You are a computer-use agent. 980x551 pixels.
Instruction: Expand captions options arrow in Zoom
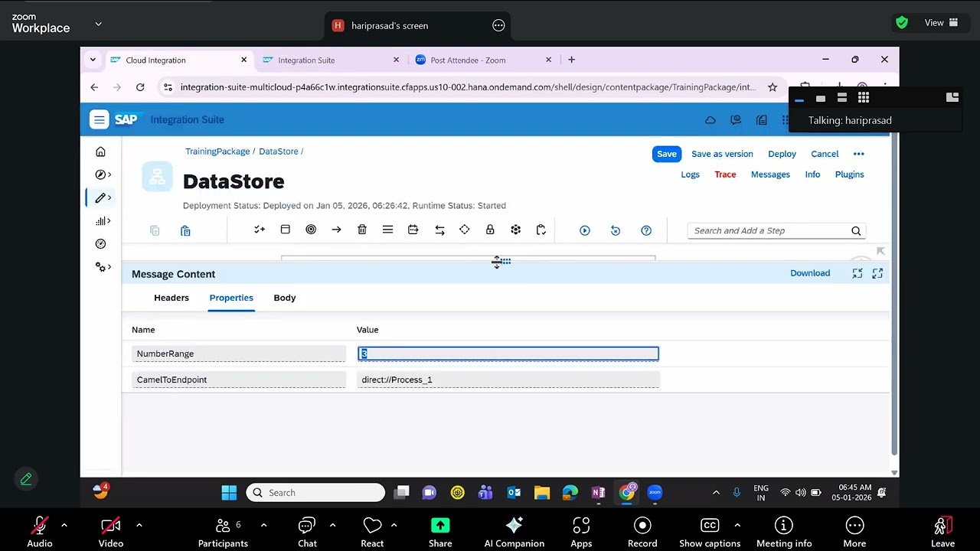pos(737,525)
